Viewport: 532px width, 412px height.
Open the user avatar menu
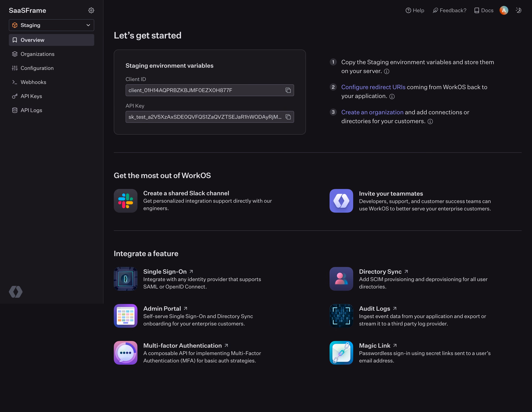pos(504,10)
